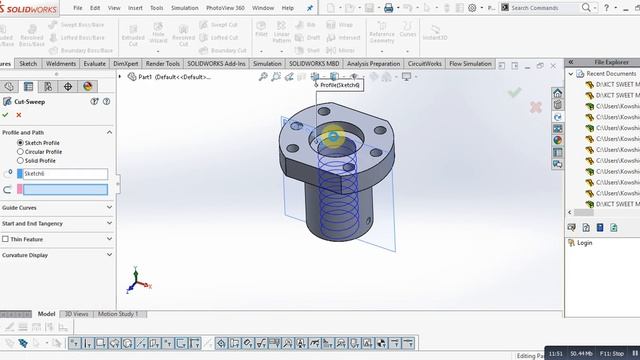The image size is (640, 360).
Task: Switch to the PropertyManager tab icon
Action: (x=28, y=86)
